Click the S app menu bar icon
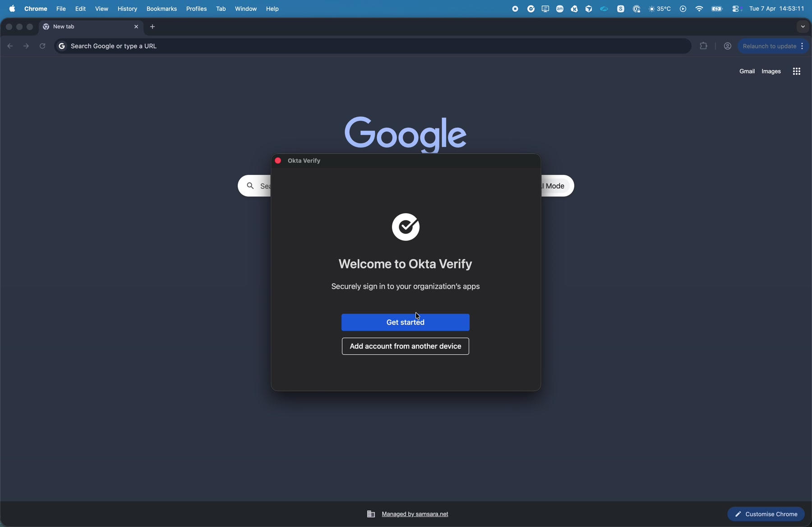812x527 pixels. 621,9
